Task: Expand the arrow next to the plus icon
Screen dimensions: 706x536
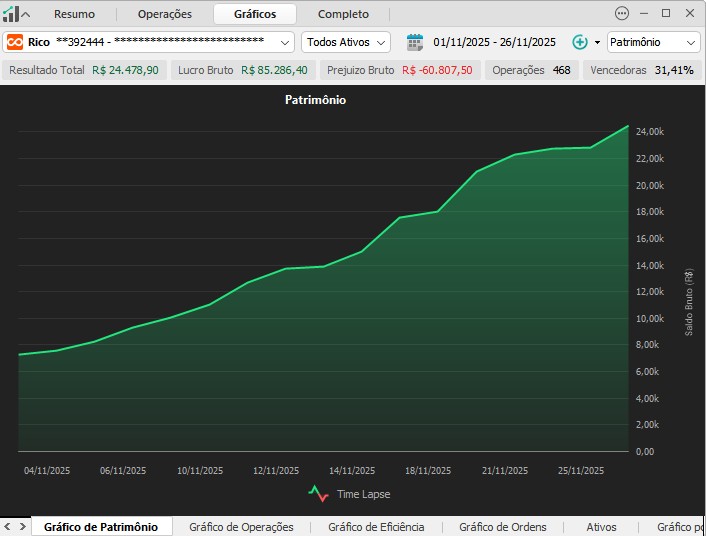Action: point(597,42)
